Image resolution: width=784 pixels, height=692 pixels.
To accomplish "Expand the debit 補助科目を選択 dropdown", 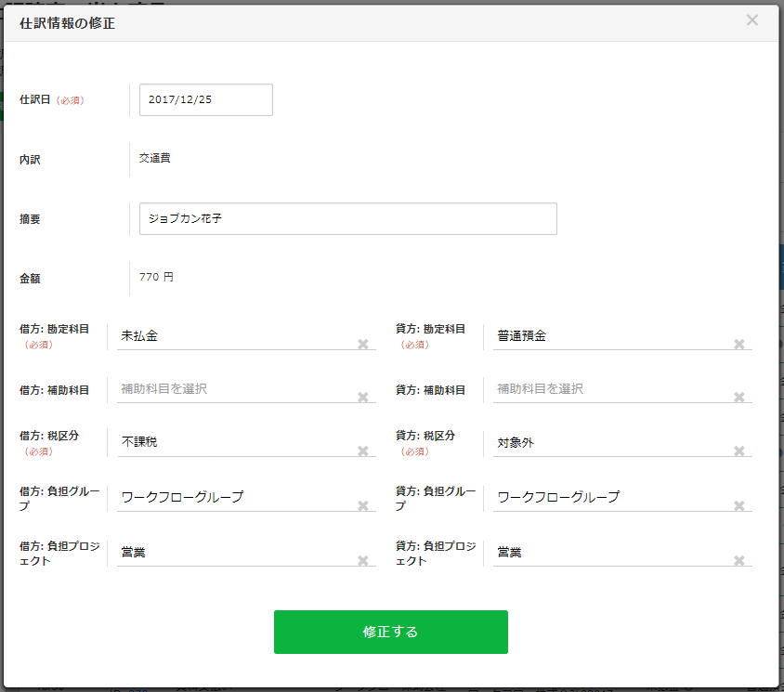I will pos(232,389).
